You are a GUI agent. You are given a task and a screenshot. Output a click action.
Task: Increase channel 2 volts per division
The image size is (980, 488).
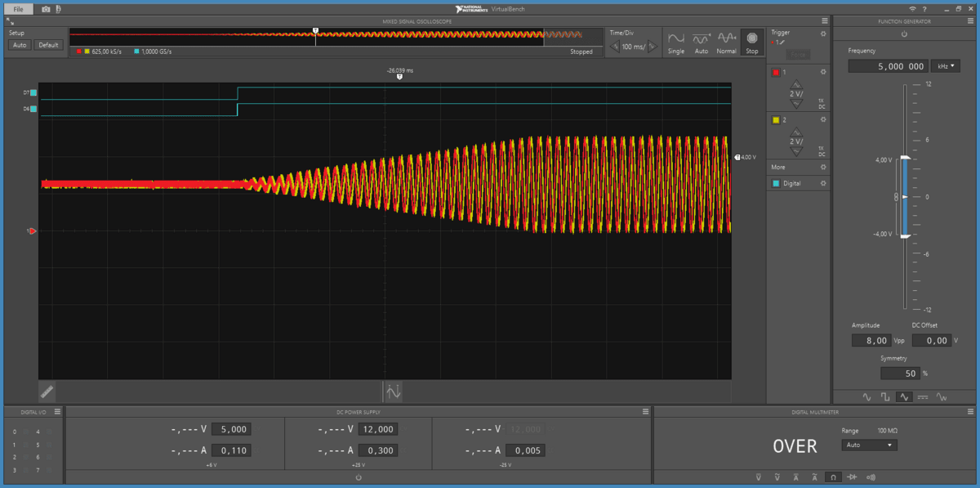click(x=797, y=132)
